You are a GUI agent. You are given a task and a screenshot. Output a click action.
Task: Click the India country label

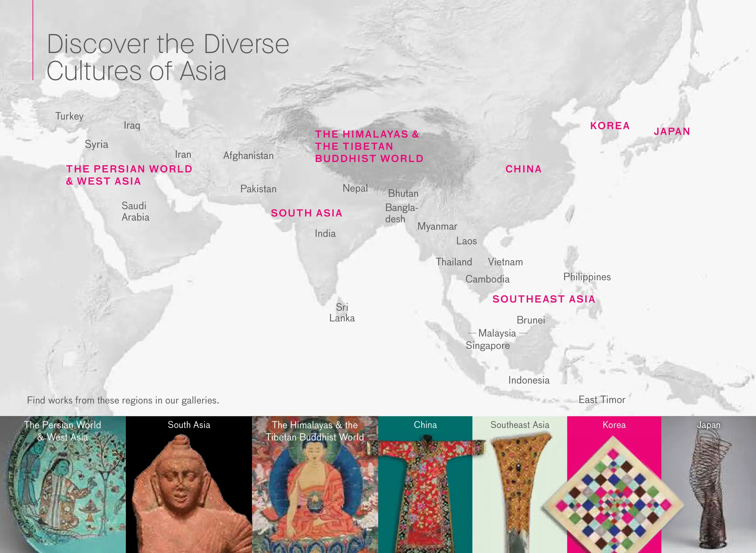[325, 233]
